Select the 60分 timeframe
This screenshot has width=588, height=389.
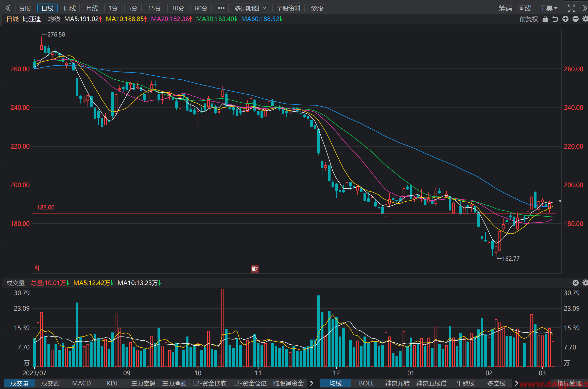201,8
